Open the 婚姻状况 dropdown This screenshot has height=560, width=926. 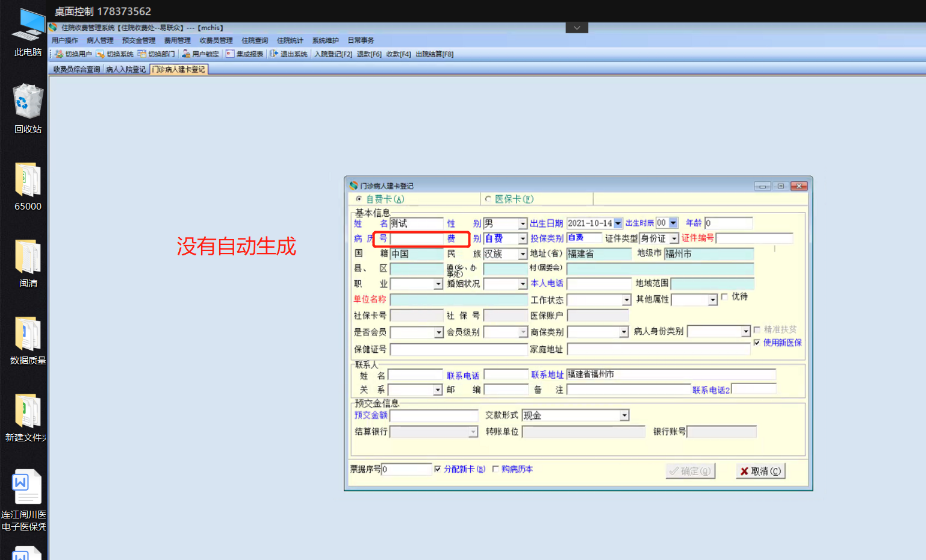523,284
